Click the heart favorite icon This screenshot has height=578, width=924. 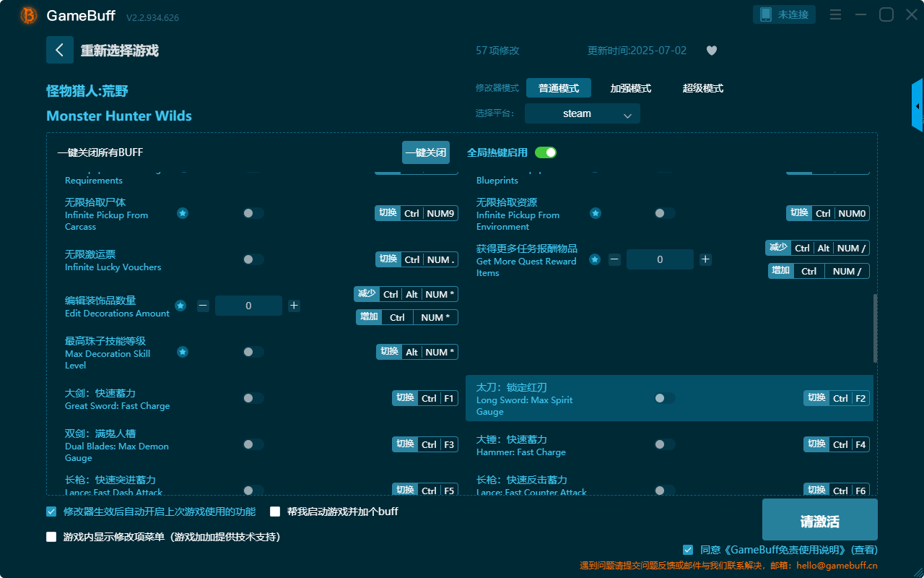point(712,51)
